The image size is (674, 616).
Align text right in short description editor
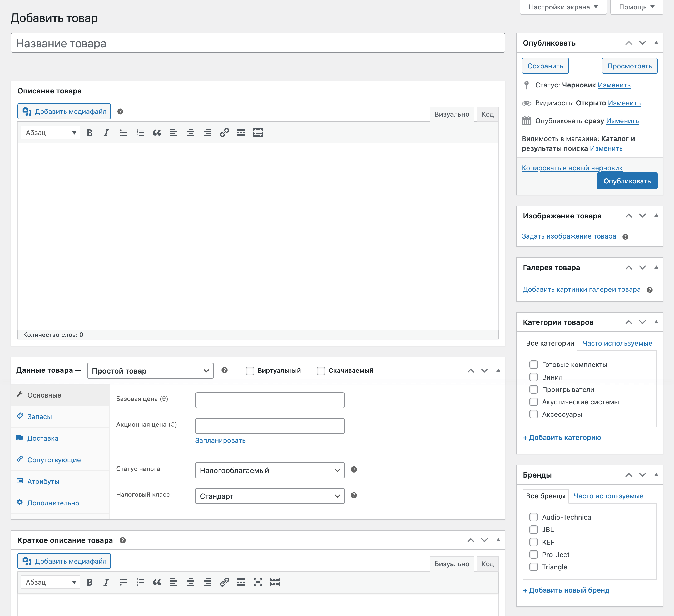coord(207,582)
